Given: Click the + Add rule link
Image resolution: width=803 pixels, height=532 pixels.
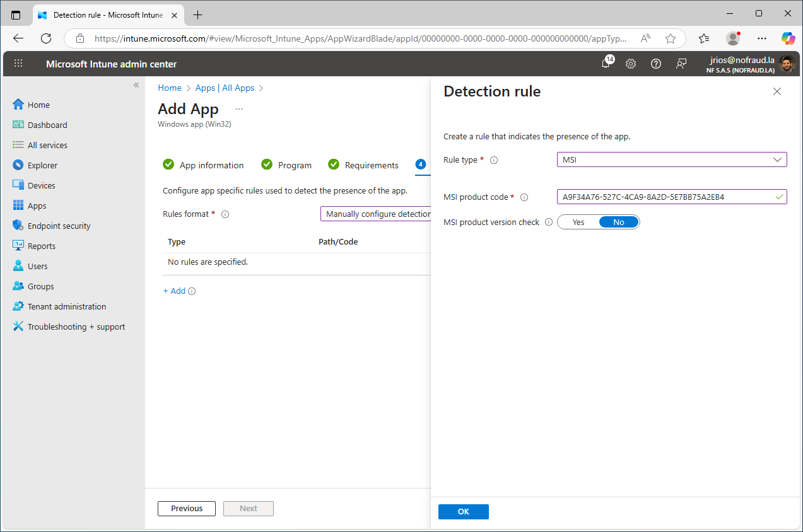Looking at the screenshot, I should coord(174,291).
